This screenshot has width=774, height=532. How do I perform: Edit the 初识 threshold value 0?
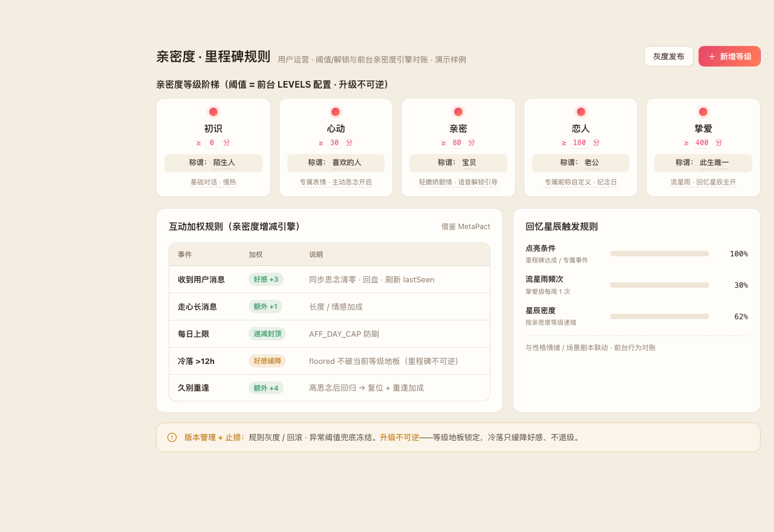(x=212, y=143)
